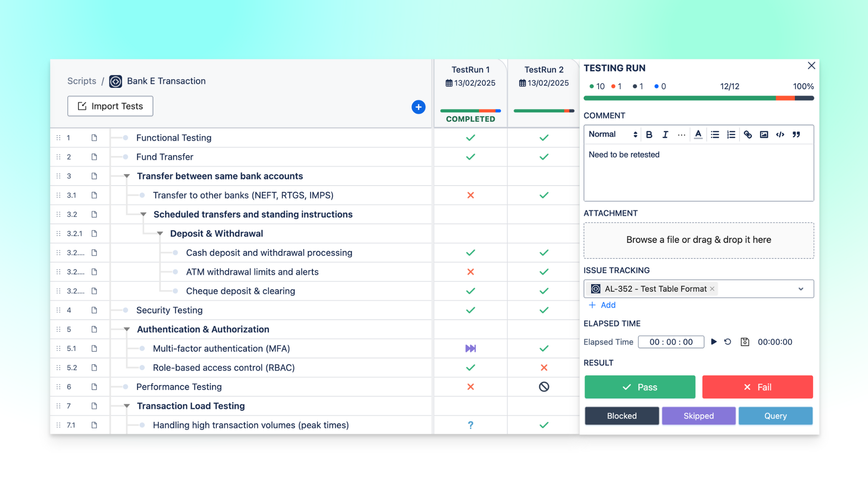
Task: Collapse the Transfer between same bank accounts section
Action: click(x=127, y=176)
